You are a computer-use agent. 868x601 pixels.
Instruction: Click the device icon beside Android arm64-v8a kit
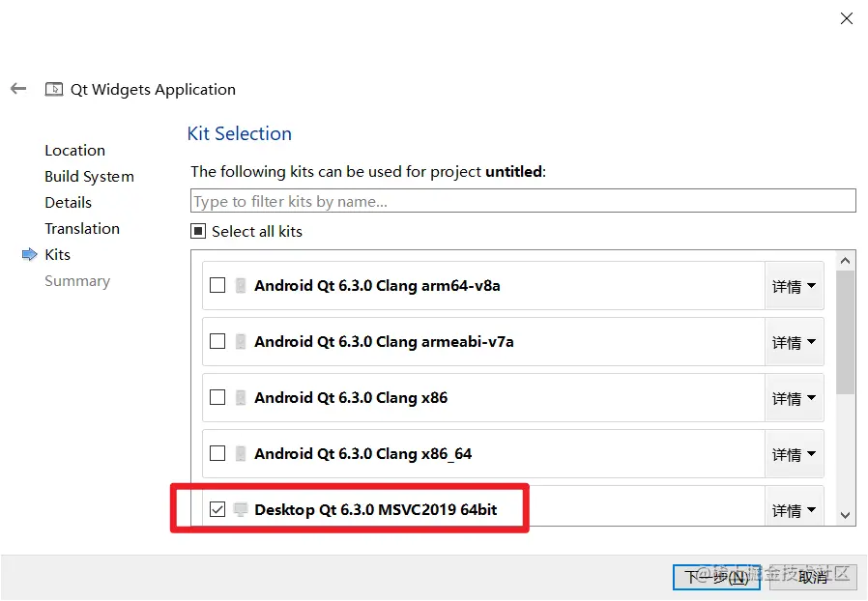pos(241,286)
